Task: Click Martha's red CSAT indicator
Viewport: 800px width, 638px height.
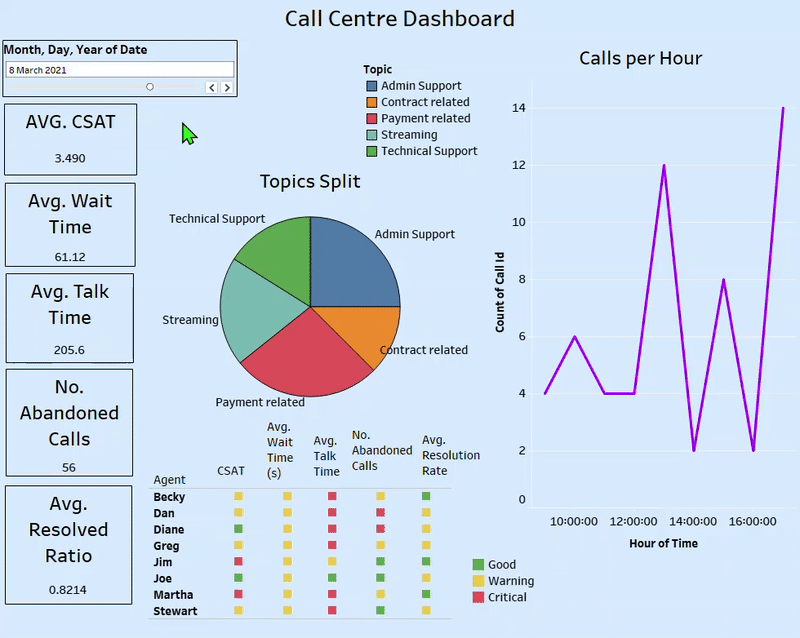Action: [x=238, y=594]
